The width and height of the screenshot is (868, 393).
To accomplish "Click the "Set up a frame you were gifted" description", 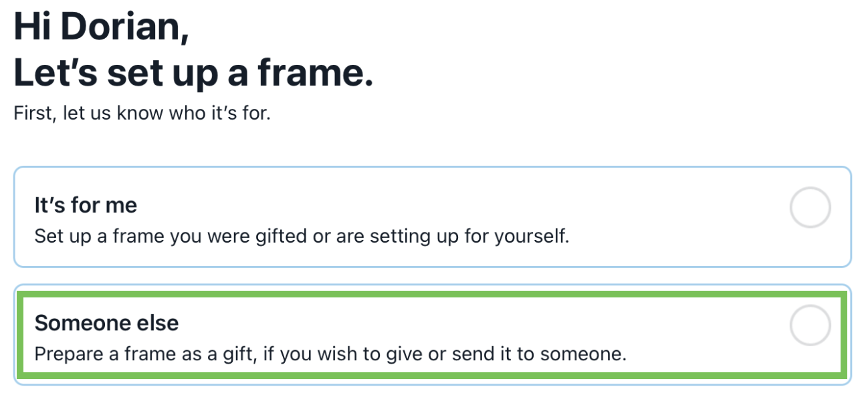I will point(302,236).
